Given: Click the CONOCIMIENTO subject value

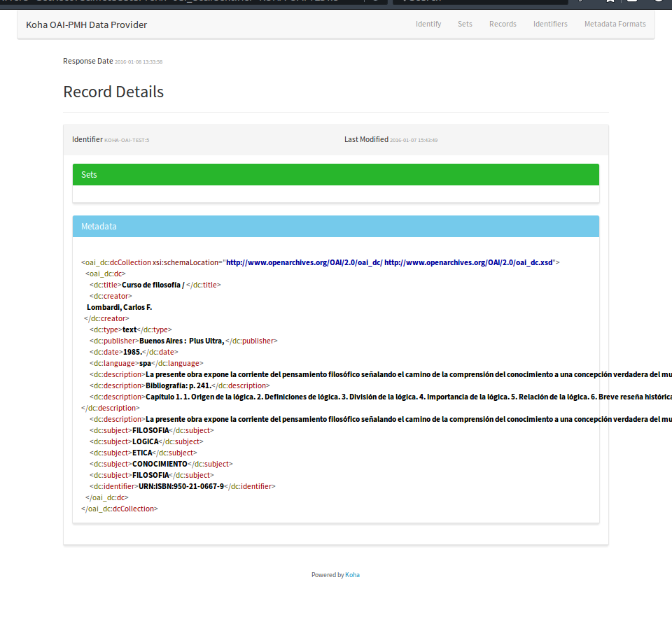Looking at the screenshot, I should coord(159,464).
